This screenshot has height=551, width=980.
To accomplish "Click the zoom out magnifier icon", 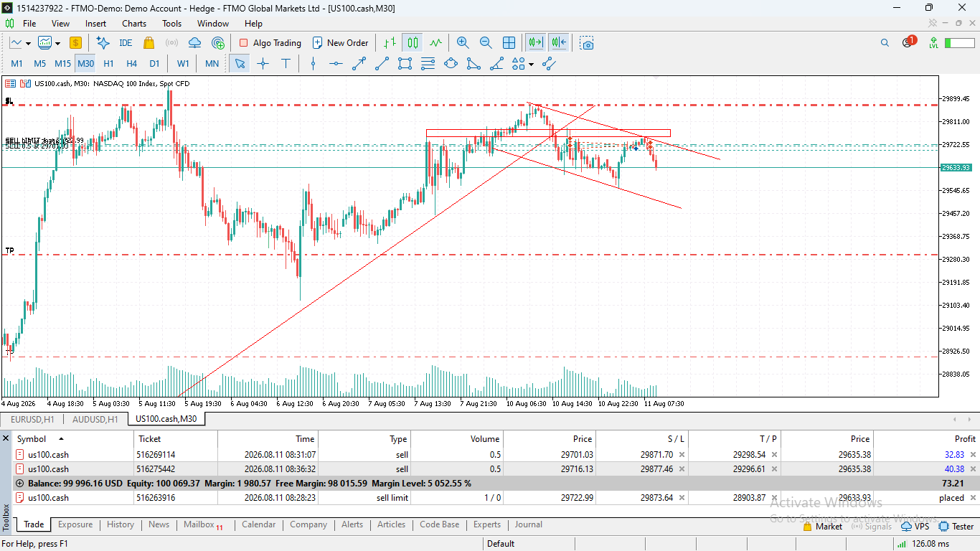I will (486, 43).
